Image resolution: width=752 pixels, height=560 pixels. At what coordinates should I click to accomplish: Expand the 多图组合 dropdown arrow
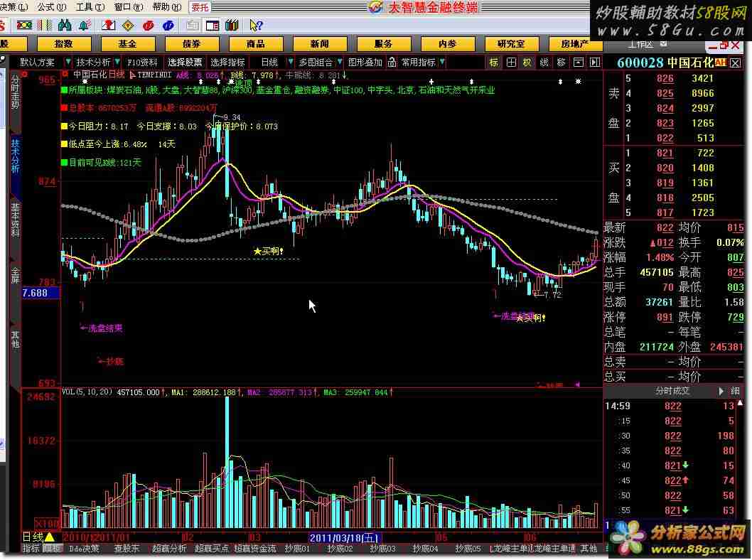tap(340, 62)
